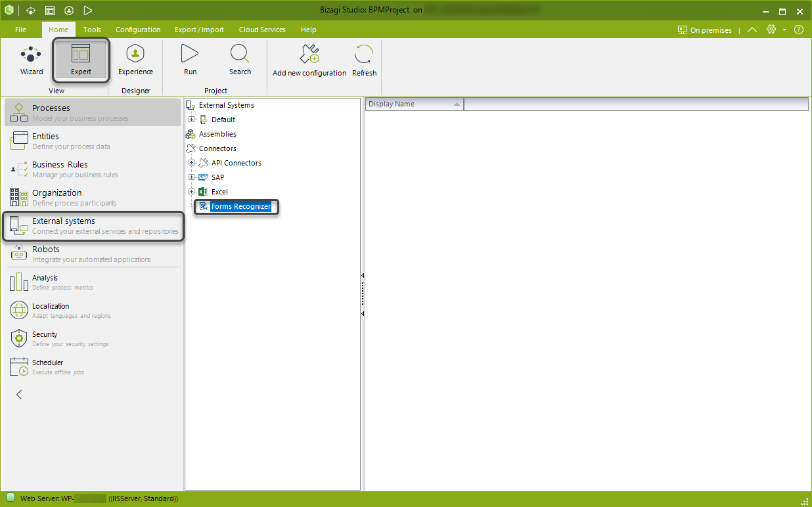The image size is (812, 507).
Task: Open the settings gear dropdown arrow
Action: [784, 30]
